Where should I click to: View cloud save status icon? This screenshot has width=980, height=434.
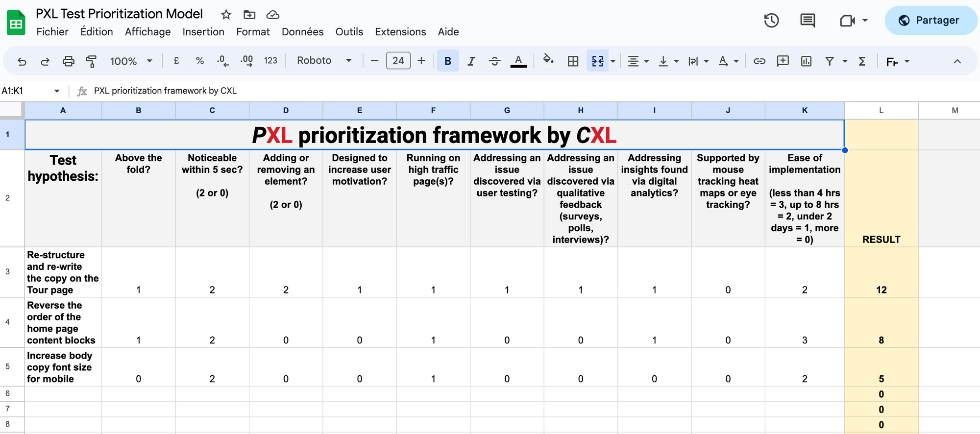[x=273, y=15]
